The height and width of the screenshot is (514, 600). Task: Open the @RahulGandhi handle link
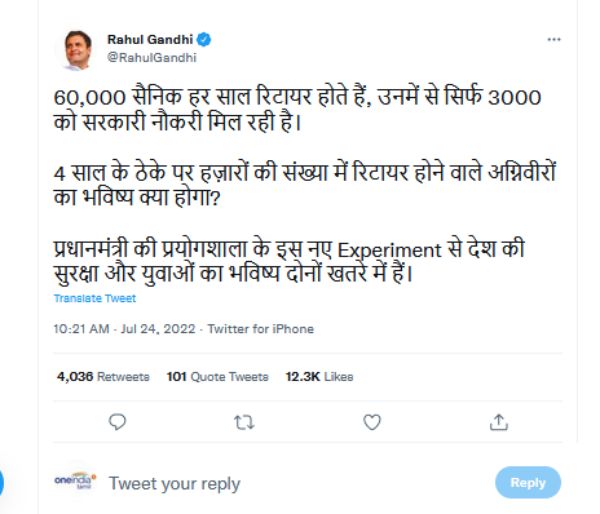[x=143, y=58]
